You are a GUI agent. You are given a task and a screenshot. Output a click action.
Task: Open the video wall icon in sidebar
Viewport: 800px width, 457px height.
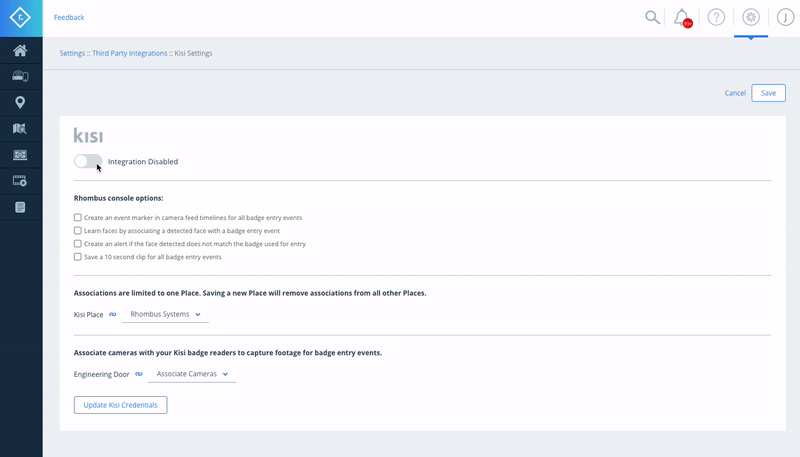pyautogui.click(x=20, y=155)
